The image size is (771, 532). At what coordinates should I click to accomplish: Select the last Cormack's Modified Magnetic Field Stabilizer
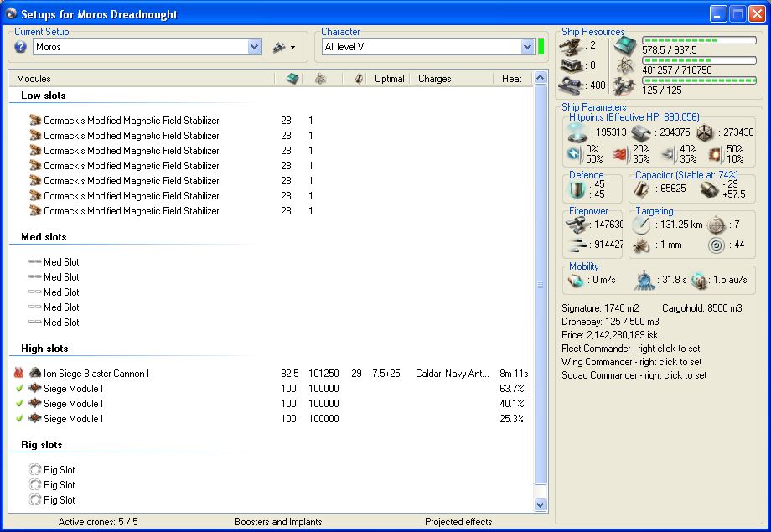pyautogui.click(x=132, y=211)
